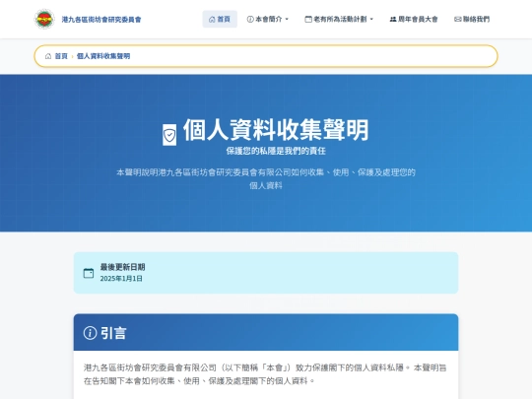The height and width of the screenshot is (399, 532).
Task: Select the 個人資料收集聲明 breadcrumb item
Action: coord(103,56)
